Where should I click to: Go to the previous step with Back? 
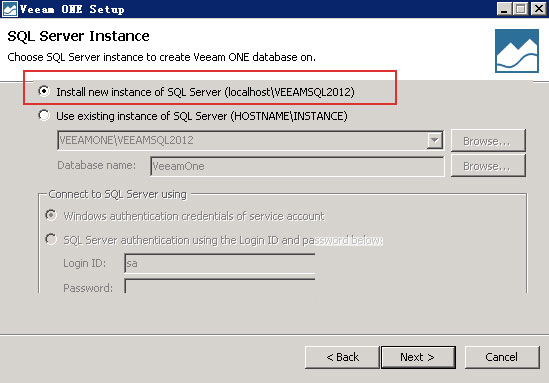click(x=342, y=357)
